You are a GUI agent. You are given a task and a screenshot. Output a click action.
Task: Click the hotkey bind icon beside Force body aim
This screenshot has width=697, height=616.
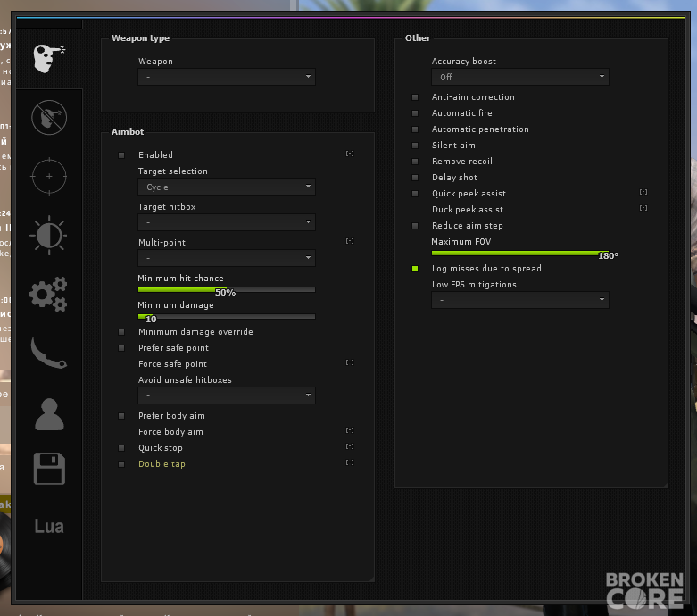pyautogui.click(x=350, y=430)
